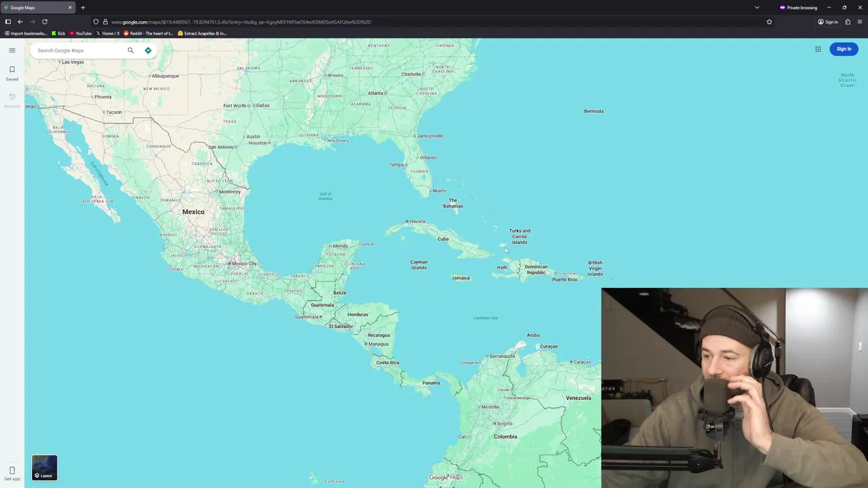This screenshot has height=488, width=868.
Task: Click the tracking protection shield icon
Action: coord(96,22)
